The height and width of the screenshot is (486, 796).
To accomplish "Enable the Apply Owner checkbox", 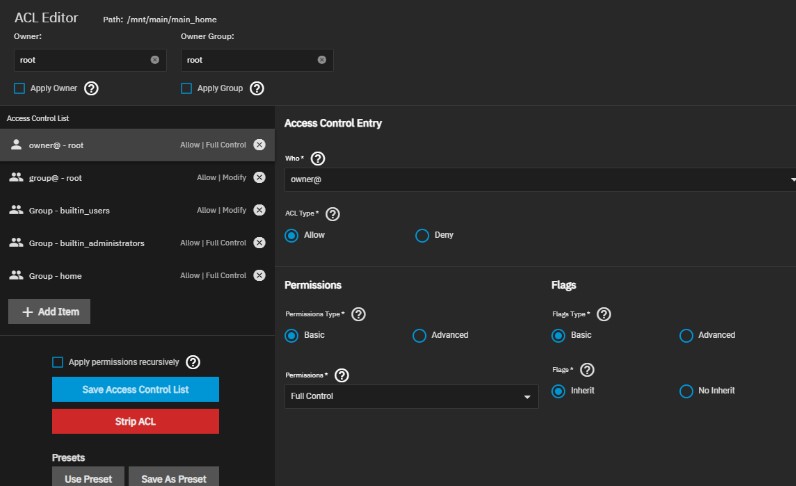I will [x=20, y=88].
